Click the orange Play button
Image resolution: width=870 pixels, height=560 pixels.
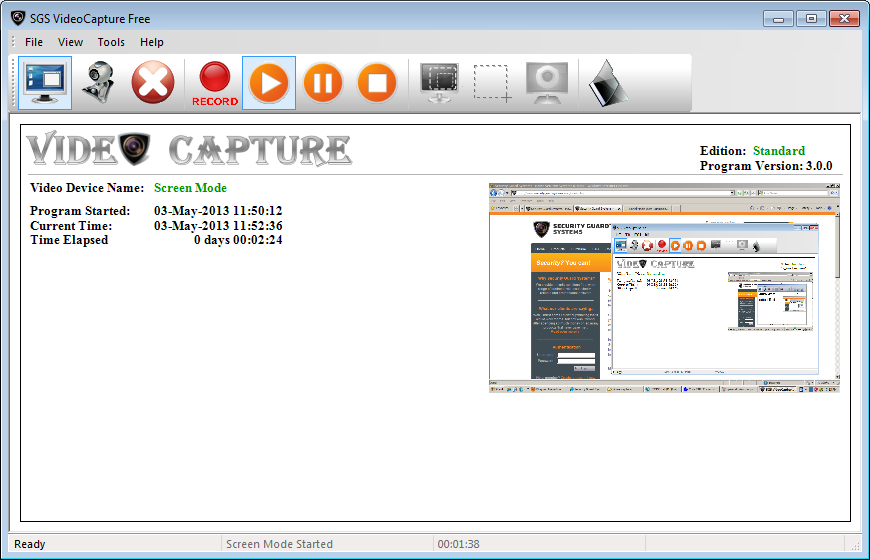(269, 83)
